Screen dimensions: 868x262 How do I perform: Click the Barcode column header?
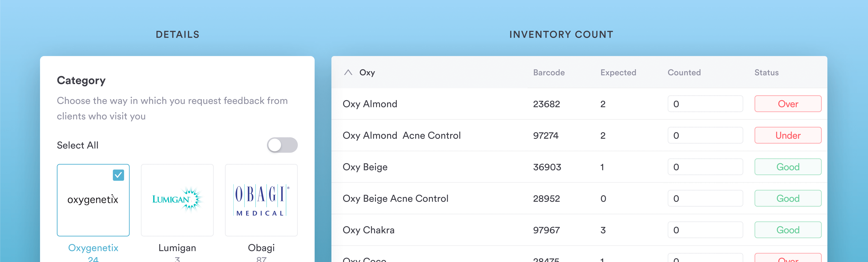coord(549,72)
